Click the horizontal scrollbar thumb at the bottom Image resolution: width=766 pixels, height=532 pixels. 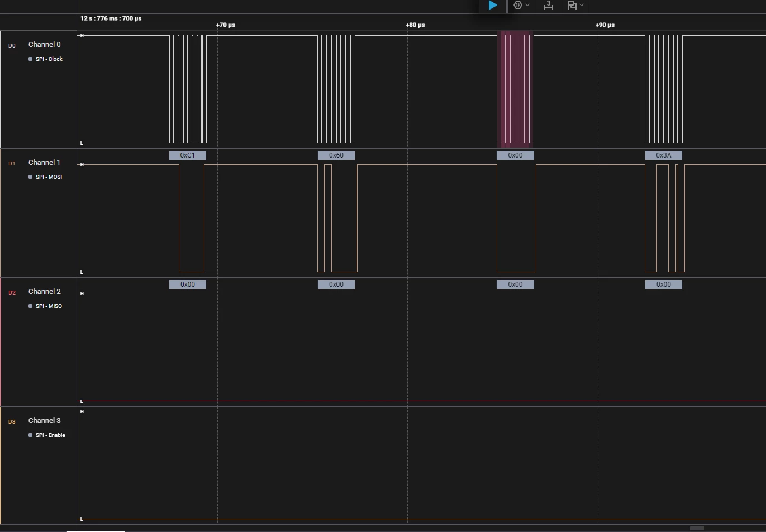point(697,528)
